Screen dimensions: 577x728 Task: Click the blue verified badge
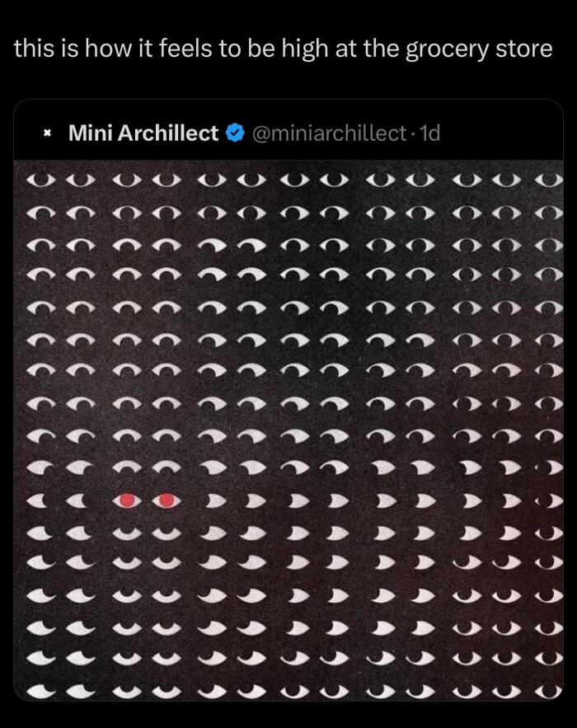click(x=234, y=133)
